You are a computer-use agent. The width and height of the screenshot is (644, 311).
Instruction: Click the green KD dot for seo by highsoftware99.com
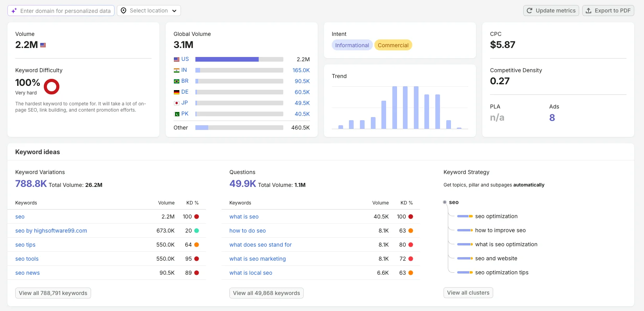(197, 231)
